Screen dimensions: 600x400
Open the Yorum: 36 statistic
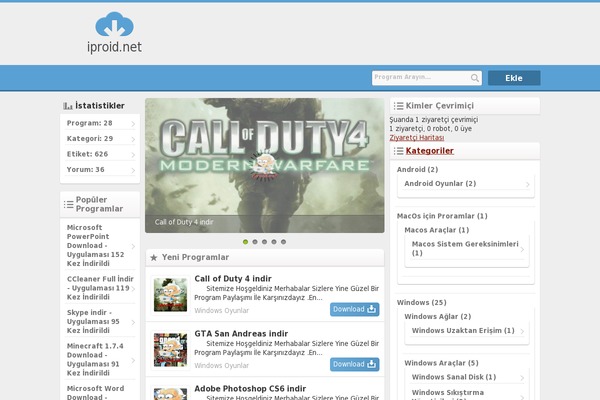[x=85, y=170]
